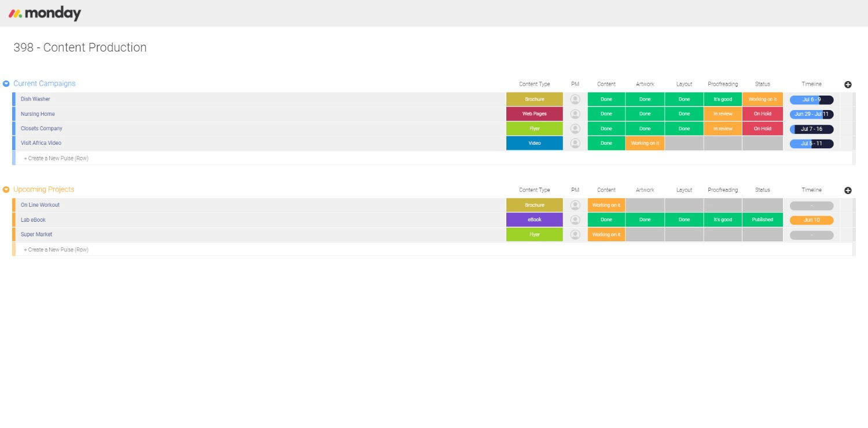868x428 pixels.
Task: Click Visit Africa Video timeline Jul 5 - 11
Action: click(811, 144)
